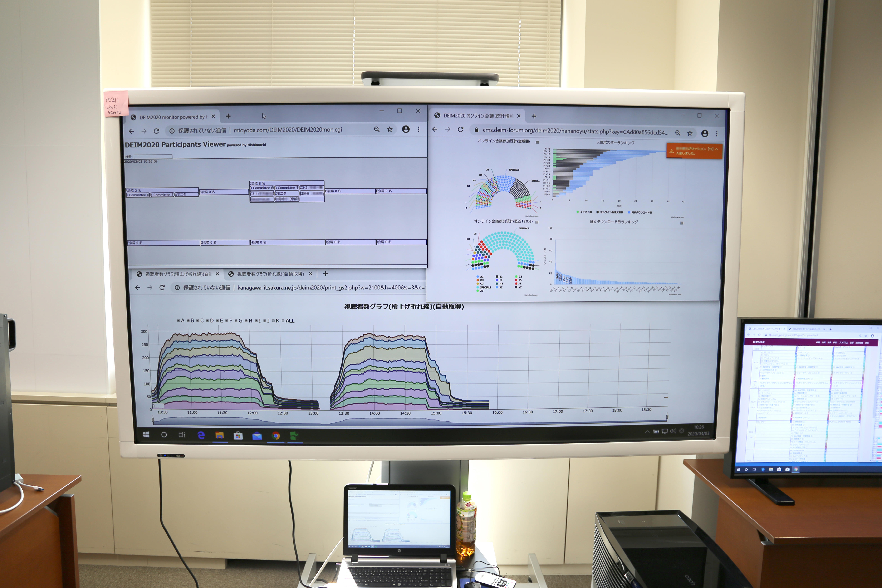Select the C会場 8 名 room box

coord(287,192)
